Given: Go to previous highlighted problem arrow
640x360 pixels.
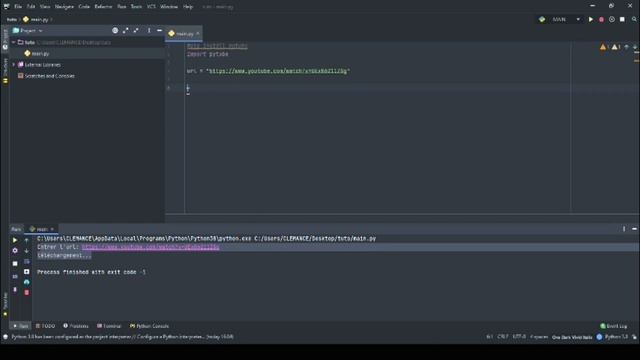Looking at the screenshot, I should (627, 47).
